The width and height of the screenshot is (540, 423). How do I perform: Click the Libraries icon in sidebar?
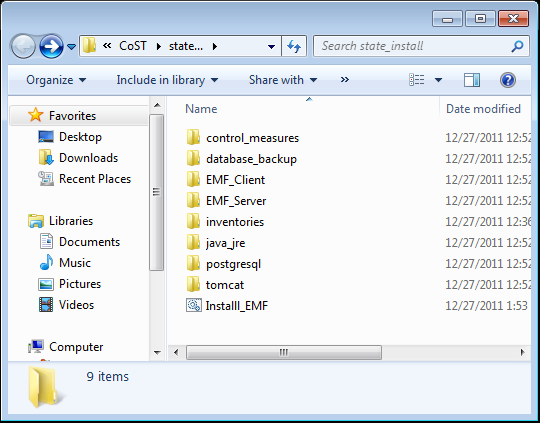36,221
